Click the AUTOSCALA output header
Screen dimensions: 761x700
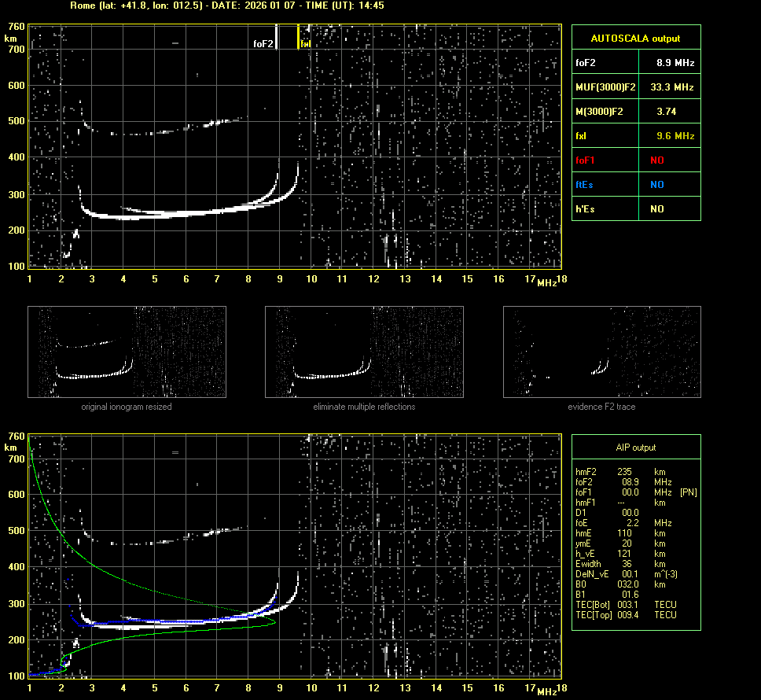point(635,38)
